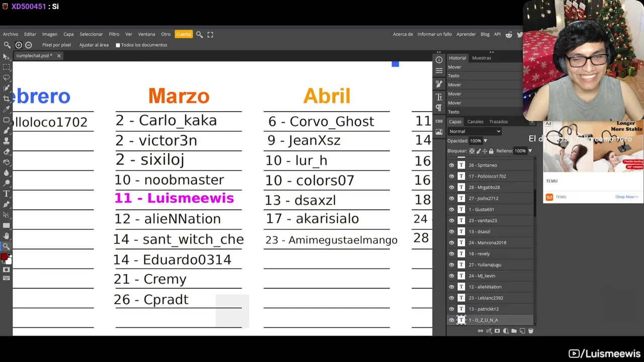Select the Rectangular Select tool

click(7, 67)
